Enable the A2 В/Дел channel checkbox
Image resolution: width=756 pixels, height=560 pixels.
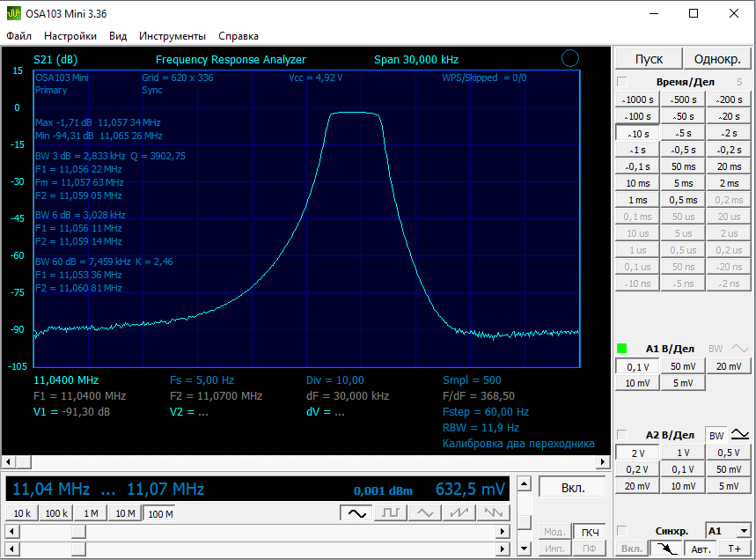[x=622, y=435]
